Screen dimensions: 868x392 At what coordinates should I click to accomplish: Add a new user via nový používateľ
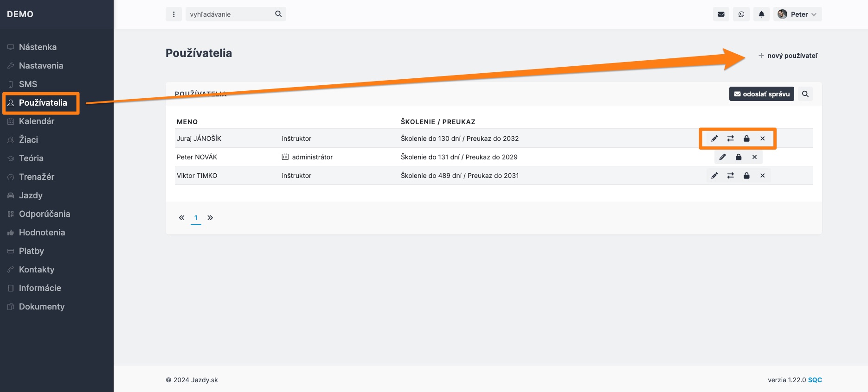(788, 56)
